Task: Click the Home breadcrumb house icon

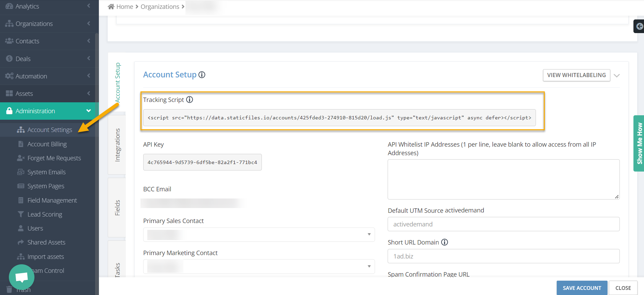Action: pyautogui.click(x=111, y=6)
